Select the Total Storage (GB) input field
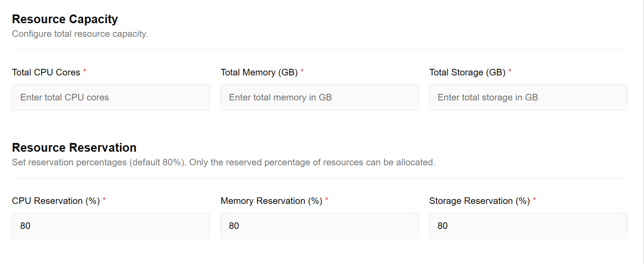This screenshot has height=264, width=644. [528, 97]
